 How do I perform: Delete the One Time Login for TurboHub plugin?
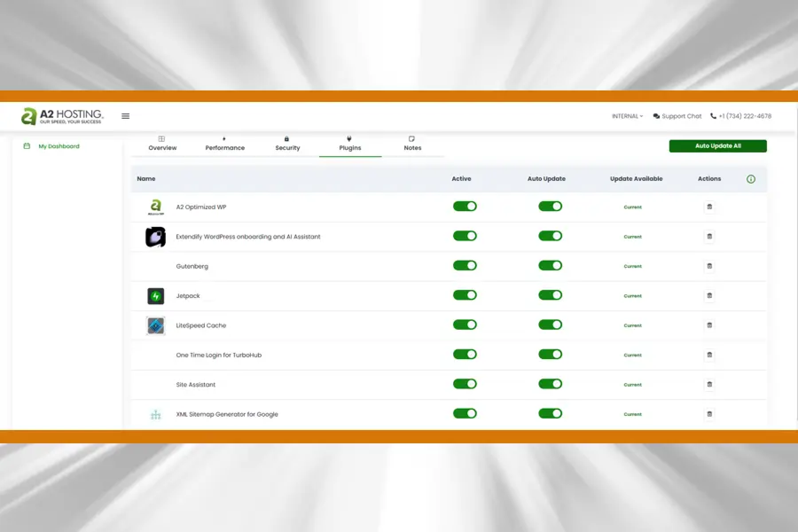point(709,355)
